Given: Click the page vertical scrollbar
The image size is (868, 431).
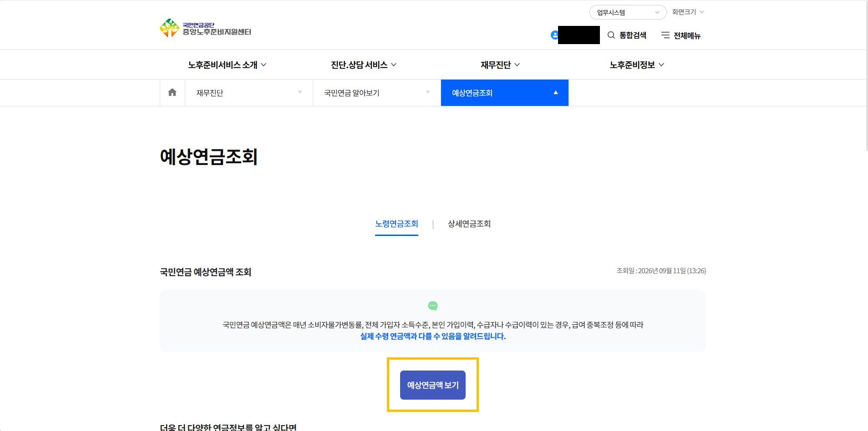Looking at the screenshot, I should click(x=867, y=75).
